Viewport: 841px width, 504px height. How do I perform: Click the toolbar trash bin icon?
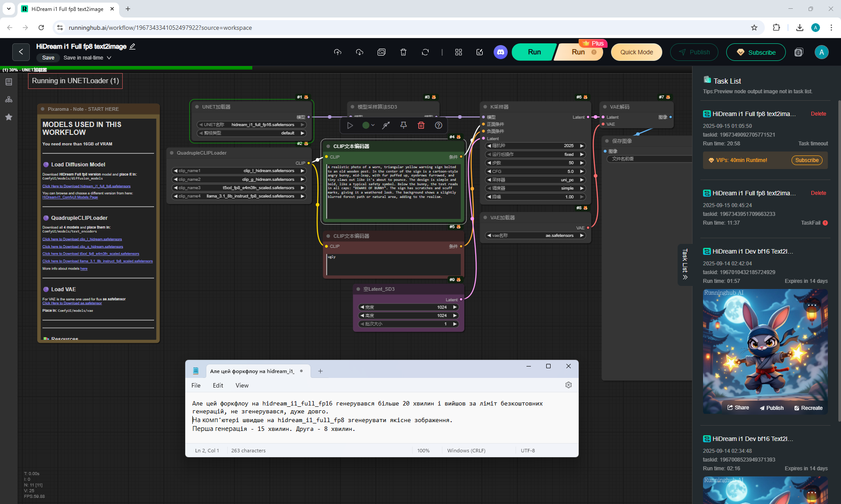point(403,52)
